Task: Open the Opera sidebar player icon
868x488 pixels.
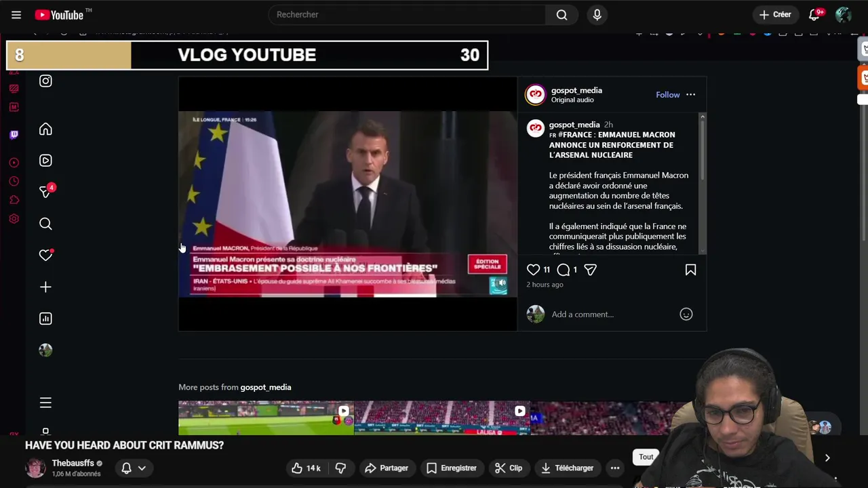Action: click(x=14, y=163)
